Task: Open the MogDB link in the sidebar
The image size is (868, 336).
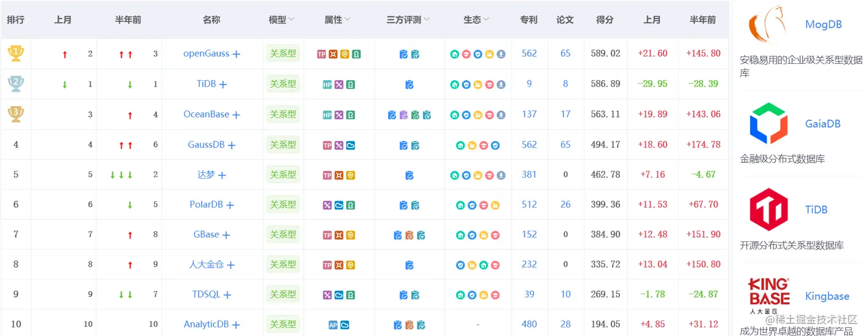Action: (824, 24)
